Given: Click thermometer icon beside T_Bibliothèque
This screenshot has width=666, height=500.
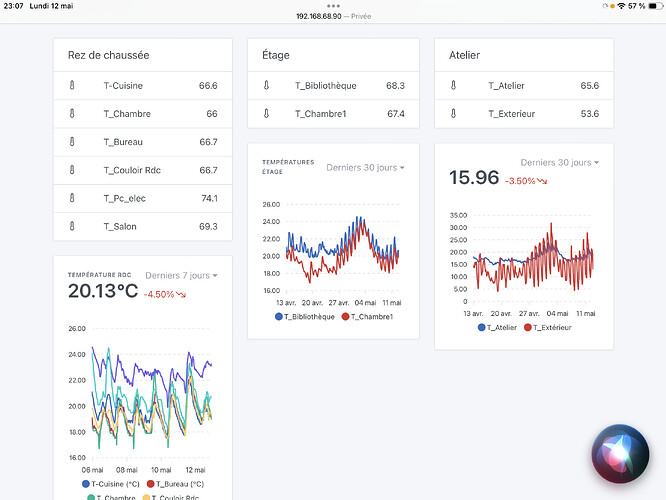Looking at the screenshot, I should point(266,86).
